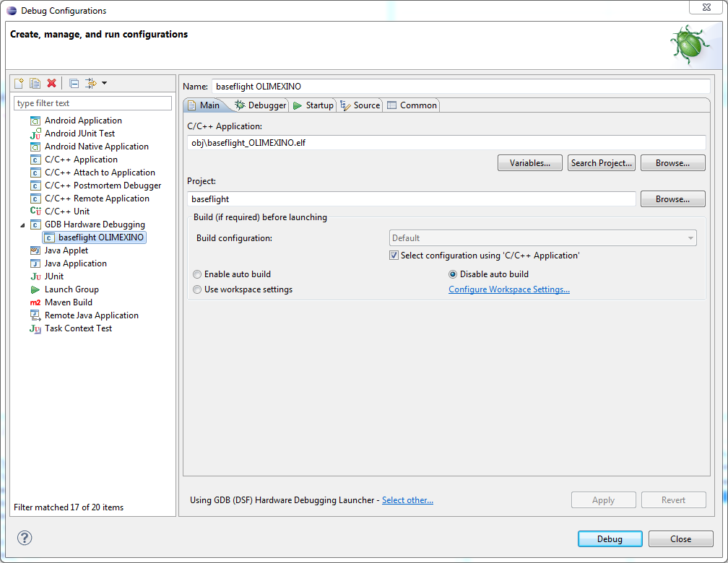This screenshot has height=563, width=728.
Task: Click the type filter text field
Action: pos(92,103)
